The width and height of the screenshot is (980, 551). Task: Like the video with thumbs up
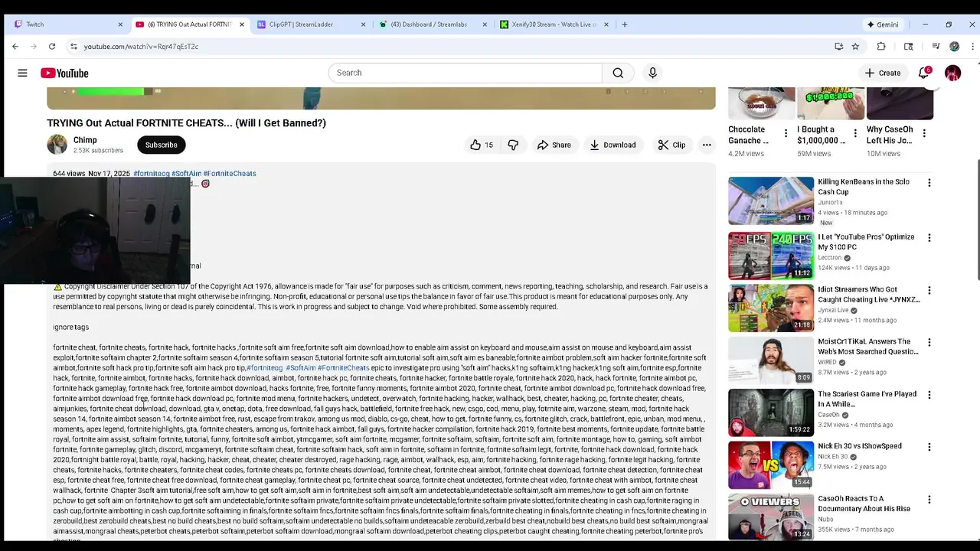click(482, 145)
